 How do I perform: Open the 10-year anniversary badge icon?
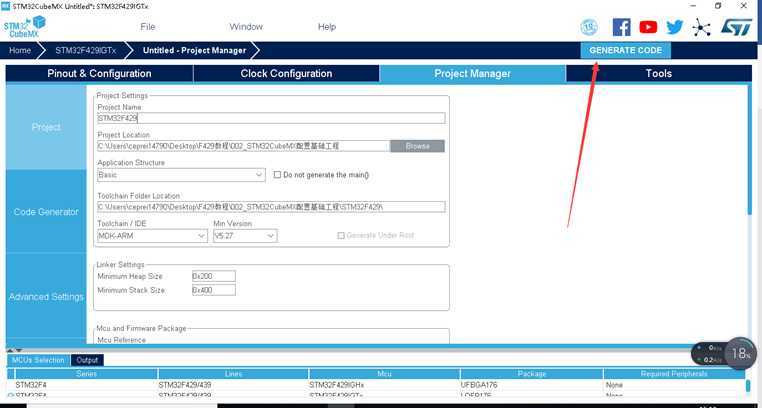pyautogui.click(x=589, y=27)
